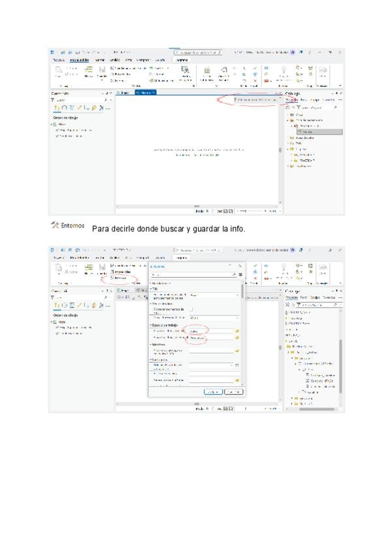Switch to Mapa view tab in upper screenshot
392x554 pixels.
(x=123, y=93)
